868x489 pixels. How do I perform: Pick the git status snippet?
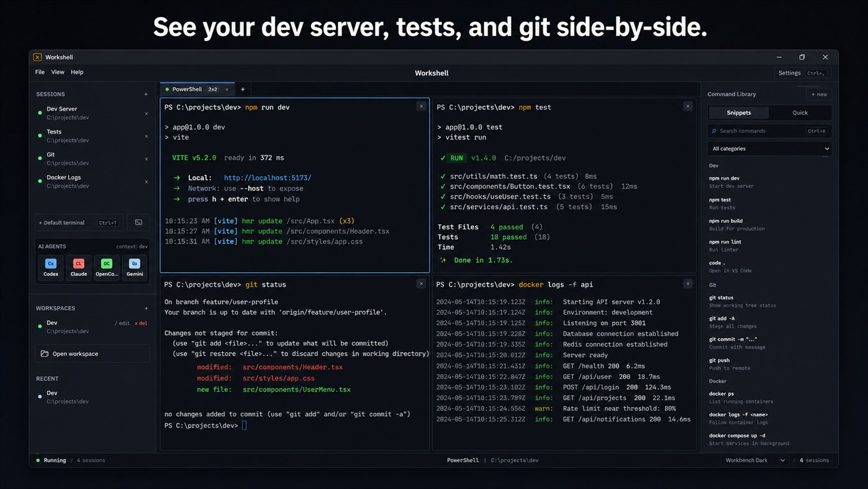point(769,301)
